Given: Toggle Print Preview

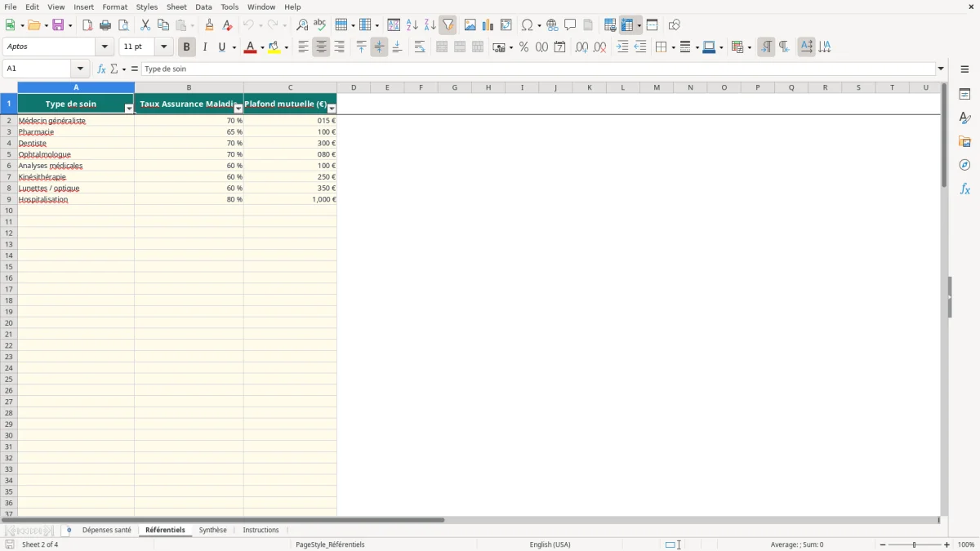Looking at the screenshot, I should pyautogui.click(x=123, y=25).
